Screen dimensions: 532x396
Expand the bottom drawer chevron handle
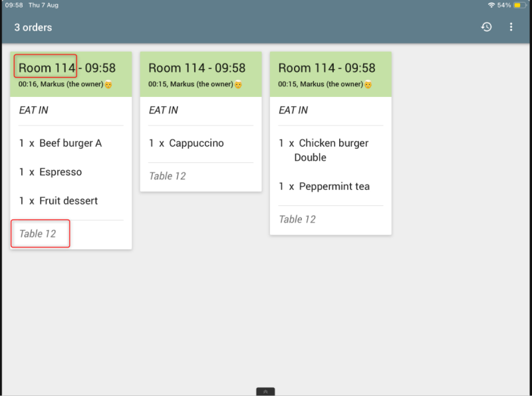tap(265, 391)
